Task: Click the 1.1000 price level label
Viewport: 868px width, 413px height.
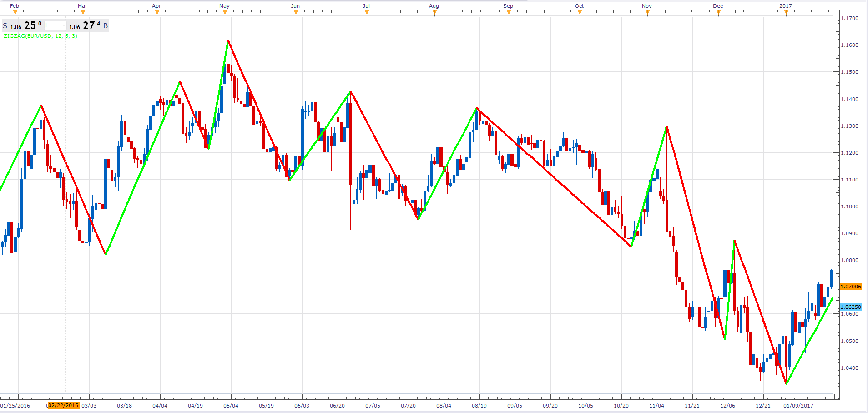Action: pyautogui.click(x=849, y=206)
